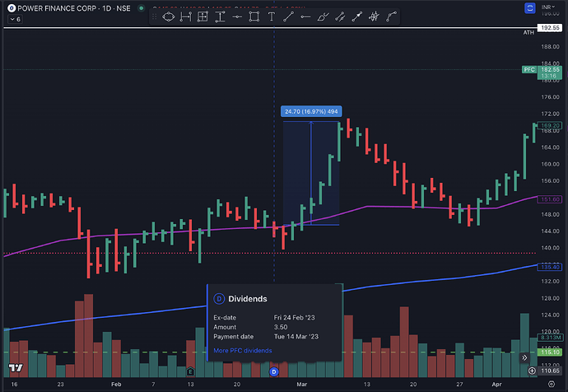568x392 pixels.
Task: Click the PFC symbol price tag
Action: tap(529, 69)
